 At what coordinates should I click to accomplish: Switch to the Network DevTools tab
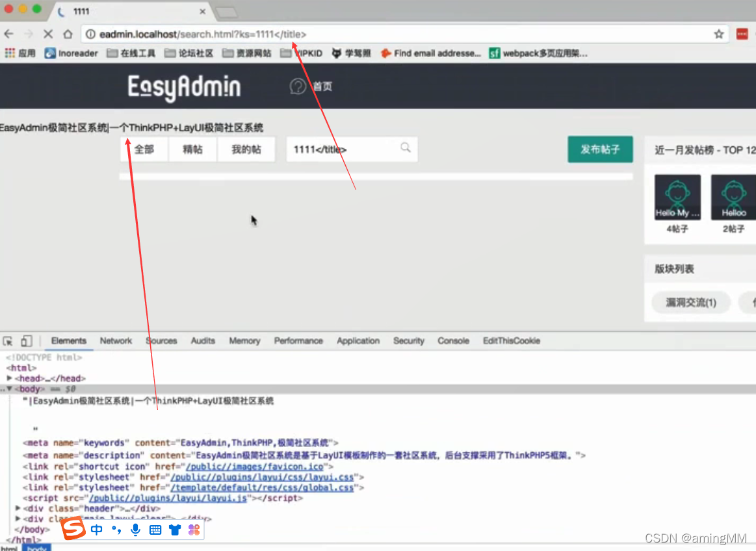click(x=116, y=341)
